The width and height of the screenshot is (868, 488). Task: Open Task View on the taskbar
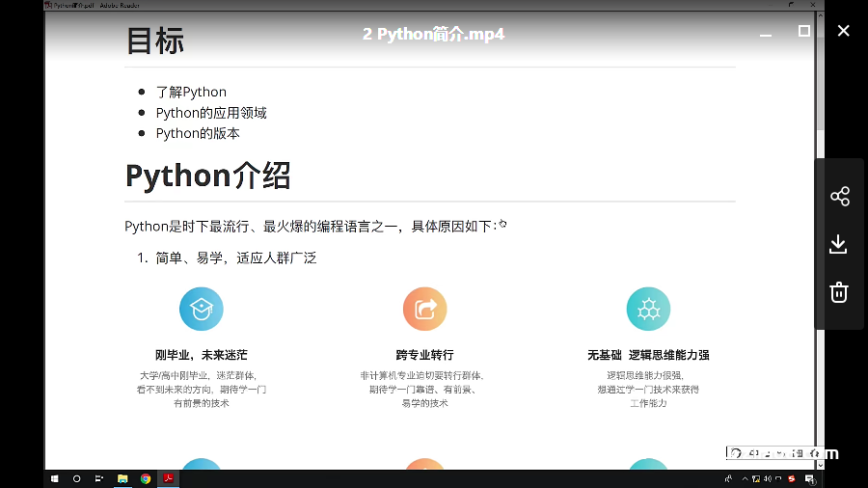(99, 478)
